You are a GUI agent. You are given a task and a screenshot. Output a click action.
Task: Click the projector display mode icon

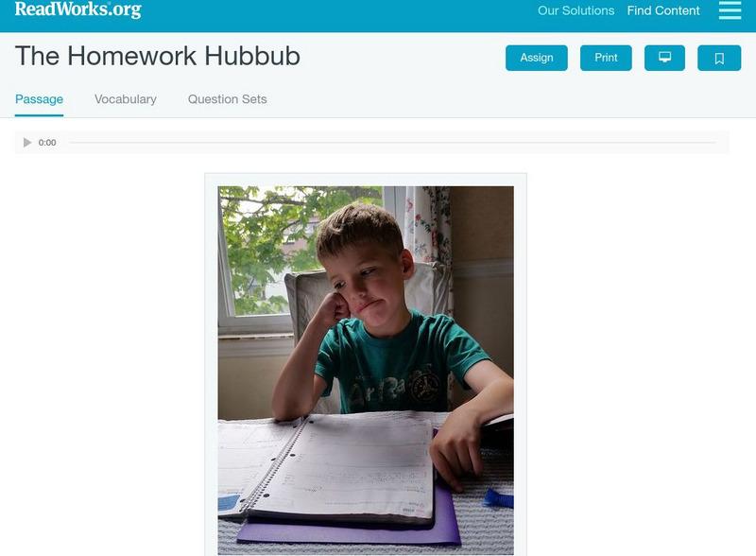[x=664, y=58]
